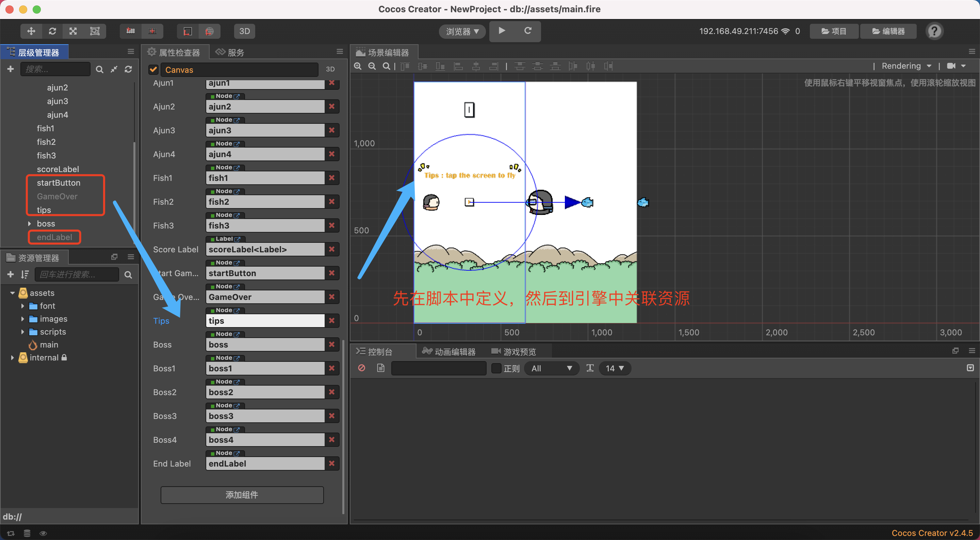
Task: Switch to the 服务 tab
Action: [230, 52]
